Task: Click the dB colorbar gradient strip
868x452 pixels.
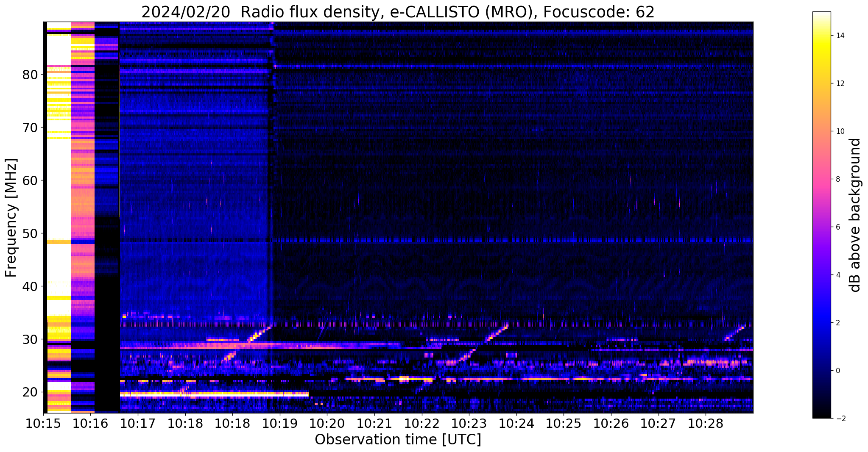Action: click(821, 215)
